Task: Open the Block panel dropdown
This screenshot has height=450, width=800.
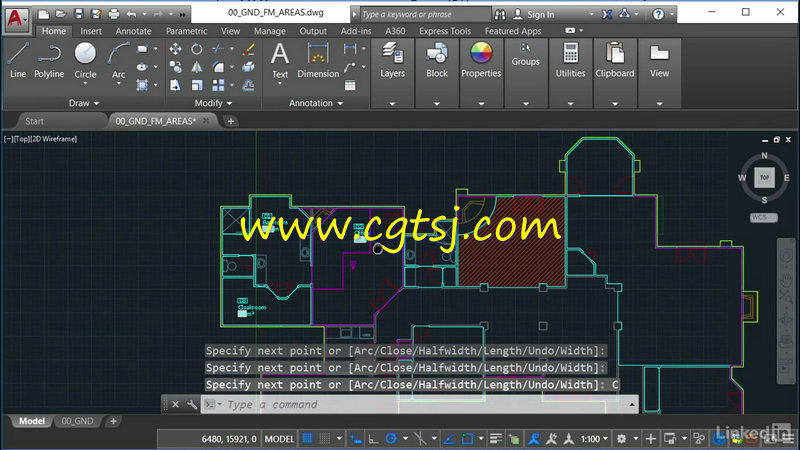Action: coord(437,104)
